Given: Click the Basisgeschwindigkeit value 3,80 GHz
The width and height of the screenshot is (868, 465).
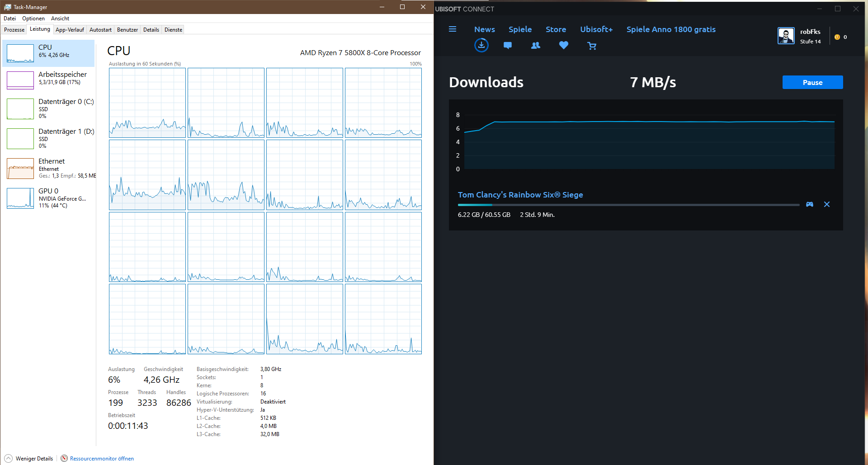Looking at the screenshot, I should tap(271, 369).
